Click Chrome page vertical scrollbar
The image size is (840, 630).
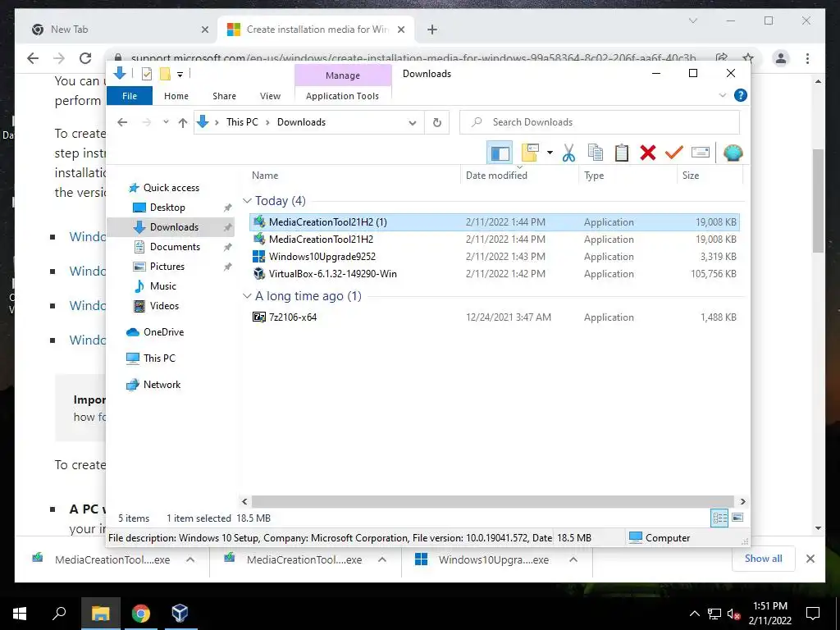coord(818,200)
